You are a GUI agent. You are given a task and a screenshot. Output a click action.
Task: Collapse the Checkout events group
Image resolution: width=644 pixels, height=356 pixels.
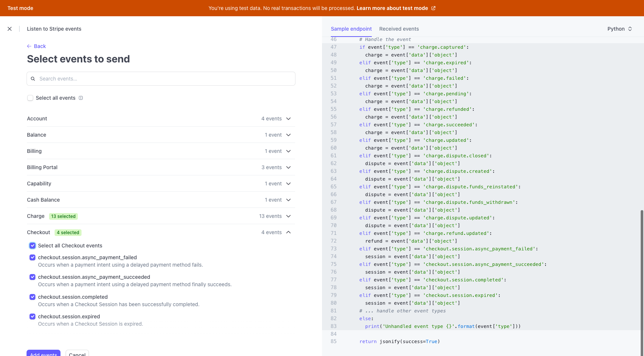[161, 232]
